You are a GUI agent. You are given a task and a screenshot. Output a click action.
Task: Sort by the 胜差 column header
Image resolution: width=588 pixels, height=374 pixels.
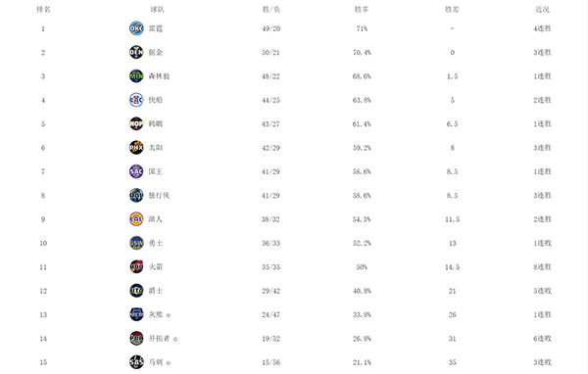tap(452, 10)
